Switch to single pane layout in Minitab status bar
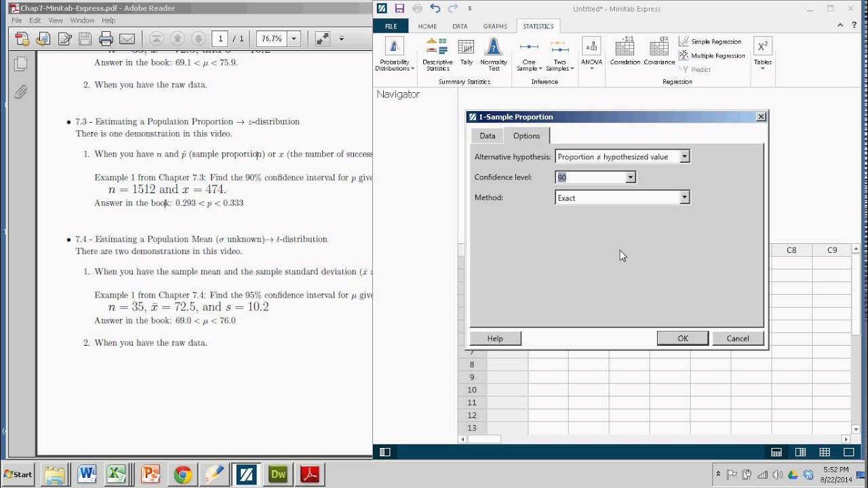This screenshot has height=488, width=868. [848, 452]
